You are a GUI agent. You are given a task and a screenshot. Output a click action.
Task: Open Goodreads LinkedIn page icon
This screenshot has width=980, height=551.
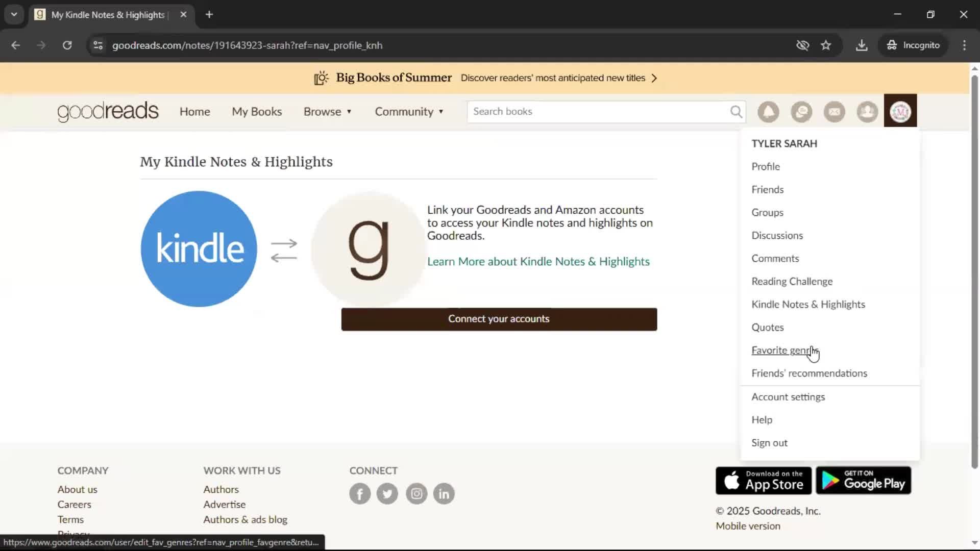444,493
